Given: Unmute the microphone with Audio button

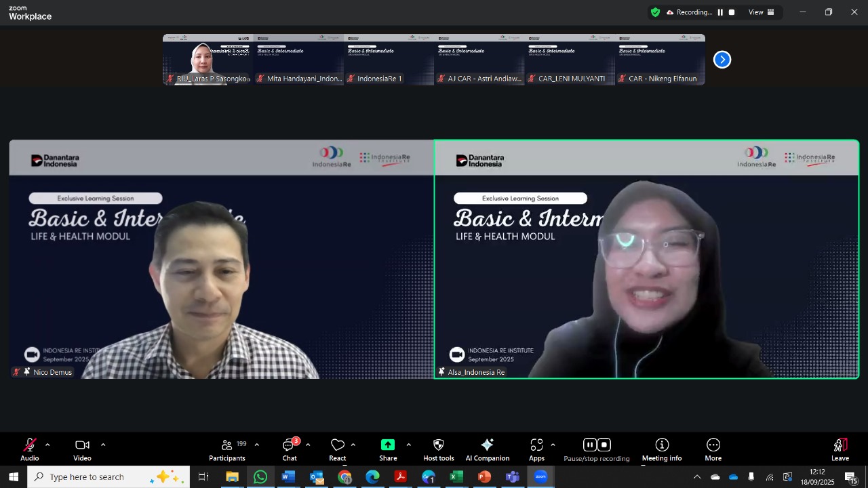Looking at the screenshot, I should click(x=30, y=449).
